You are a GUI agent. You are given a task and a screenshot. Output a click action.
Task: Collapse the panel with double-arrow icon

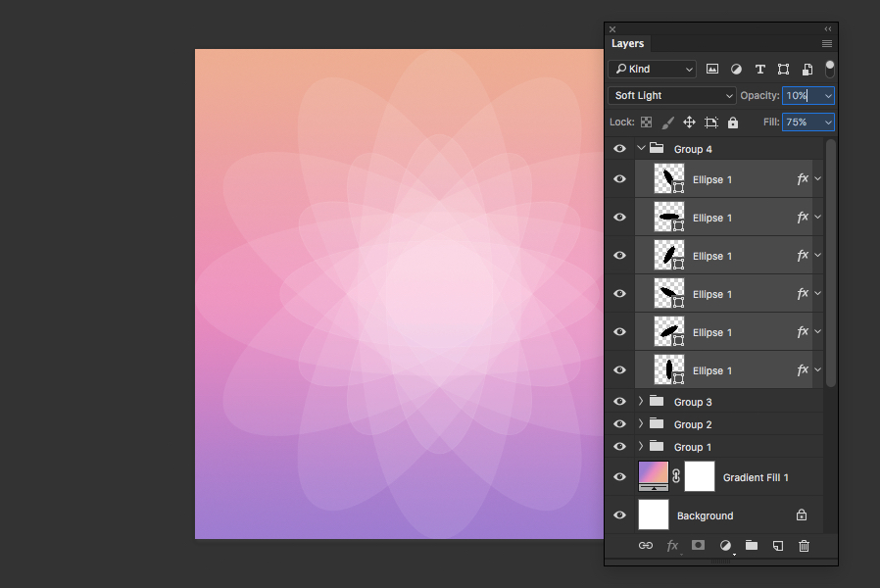pos(828,28)
